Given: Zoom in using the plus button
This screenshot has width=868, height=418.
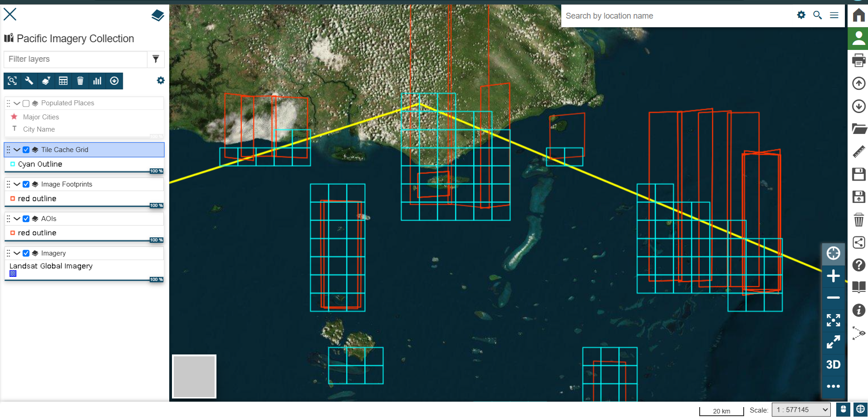Looking at the screenshot, I should (x=833, y=275).
